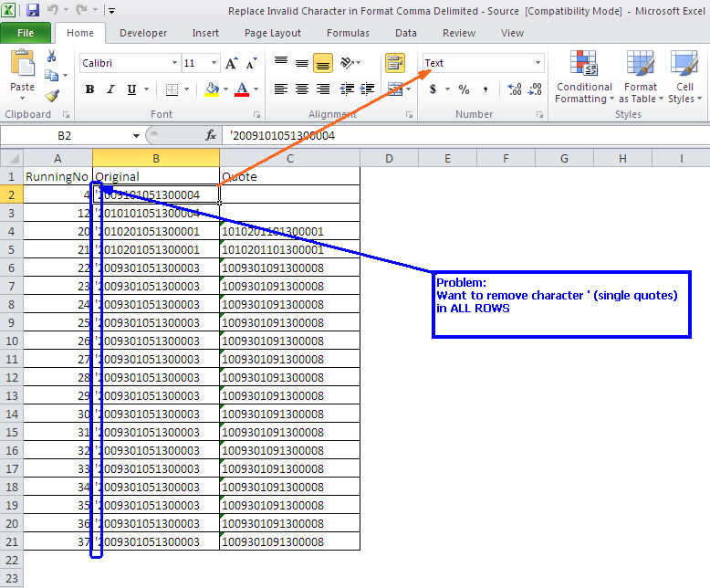Open the Borders dropdown arrow
This screenshot has height=588, width=710.
pyautogui.click(x=186, y=89)
